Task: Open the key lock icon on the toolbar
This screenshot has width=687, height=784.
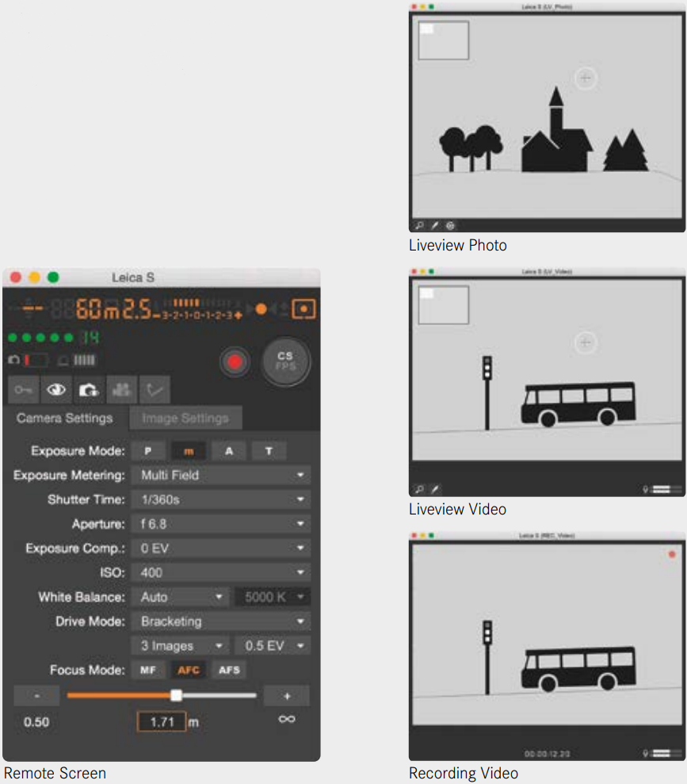Action: coord(22,389)
